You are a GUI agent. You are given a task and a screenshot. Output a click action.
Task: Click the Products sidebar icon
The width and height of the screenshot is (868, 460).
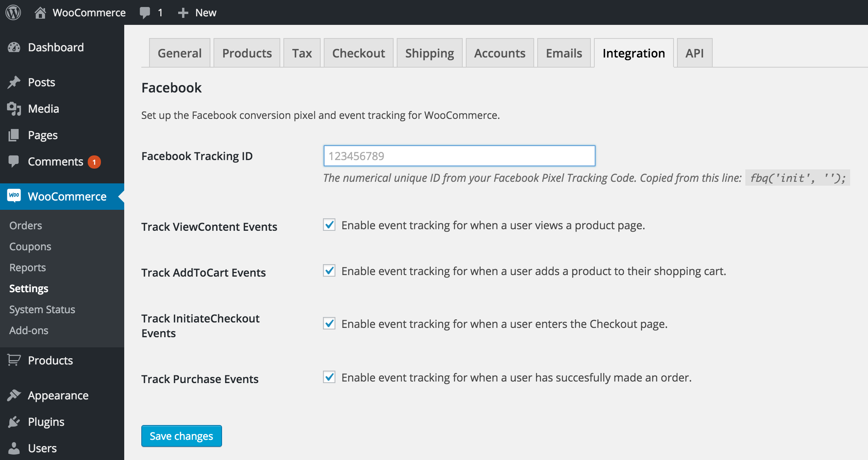16,361
